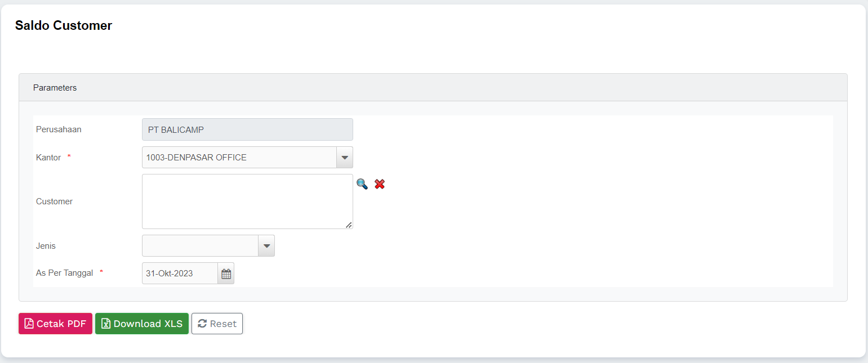The width and height of the screenshot is (868, 363).
Task: Open the calendar date picker icon
Action: click(226, 274)
